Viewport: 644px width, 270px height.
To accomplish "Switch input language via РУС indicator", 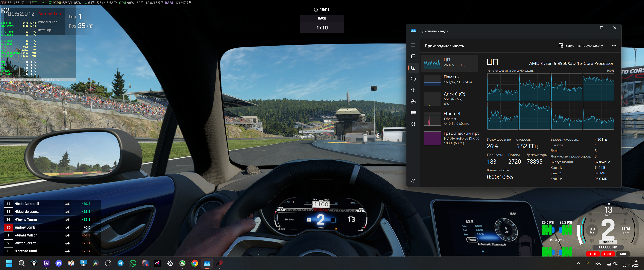I will coord(598,263).
